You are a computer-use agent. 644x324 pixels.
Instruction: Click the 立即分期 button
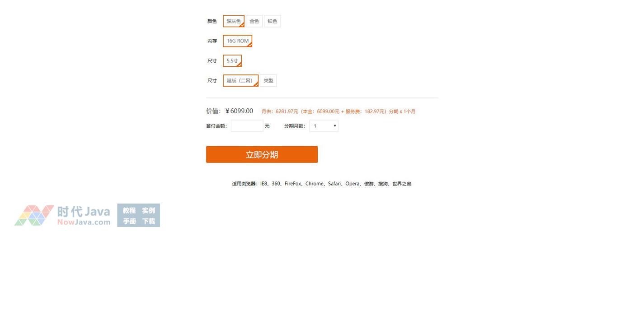(x=262, y=154)
